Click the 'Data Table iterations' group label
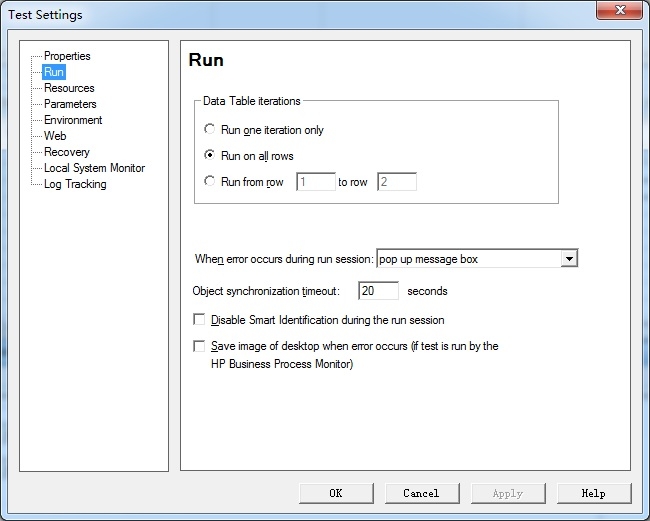The width and height of the screenshot is (650, 521). point(252,101)
